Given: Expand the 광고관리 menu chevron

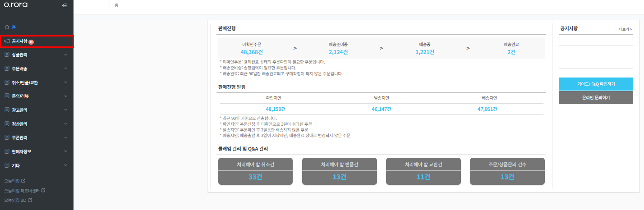Looking at the screenshot, I should click(x=66, y=110).
